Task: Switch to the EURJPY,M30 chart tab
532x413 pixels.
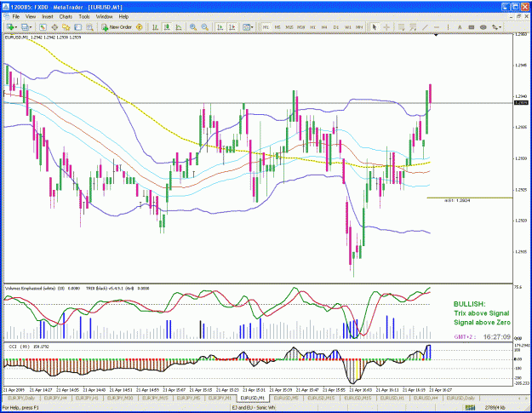Action: point(120,398)
